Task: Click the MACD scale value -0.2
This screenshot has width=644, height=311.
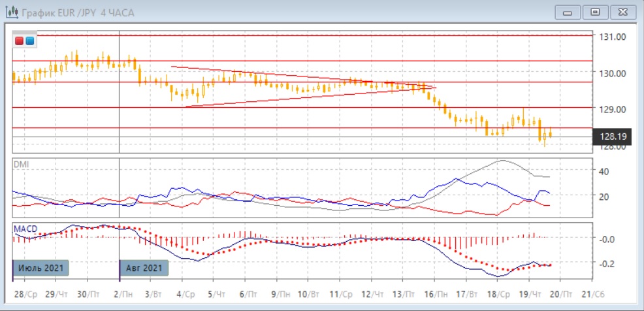Action: point(607,264)
